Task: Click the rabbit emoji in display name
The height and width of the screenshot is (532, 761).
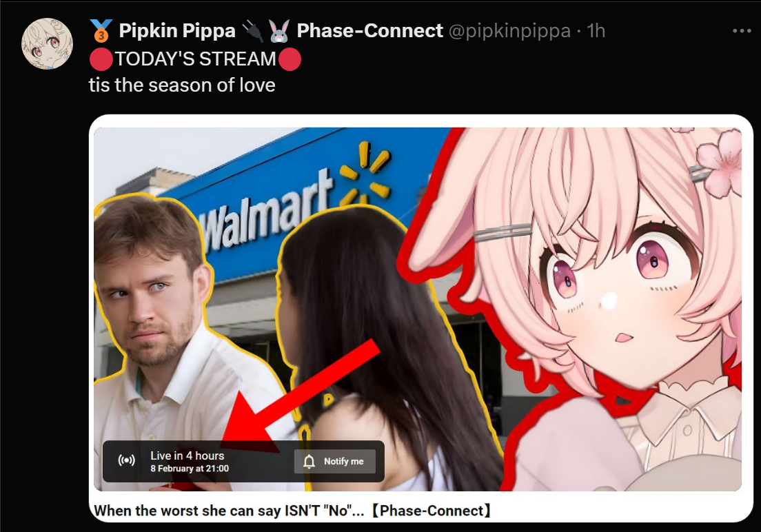Action: tap(278, 31)
